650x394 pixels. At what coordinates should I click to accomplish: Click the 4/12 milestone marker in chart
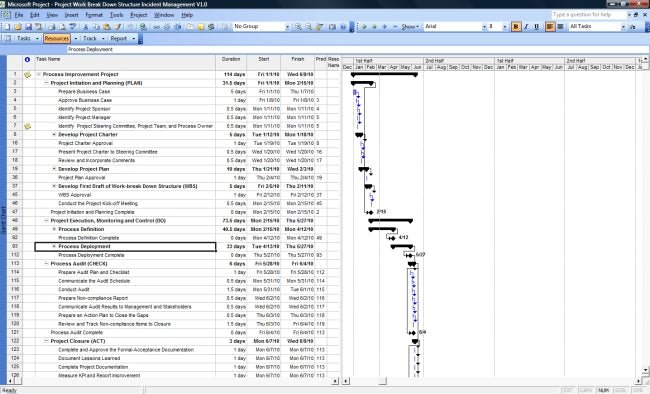coord(392,238)
